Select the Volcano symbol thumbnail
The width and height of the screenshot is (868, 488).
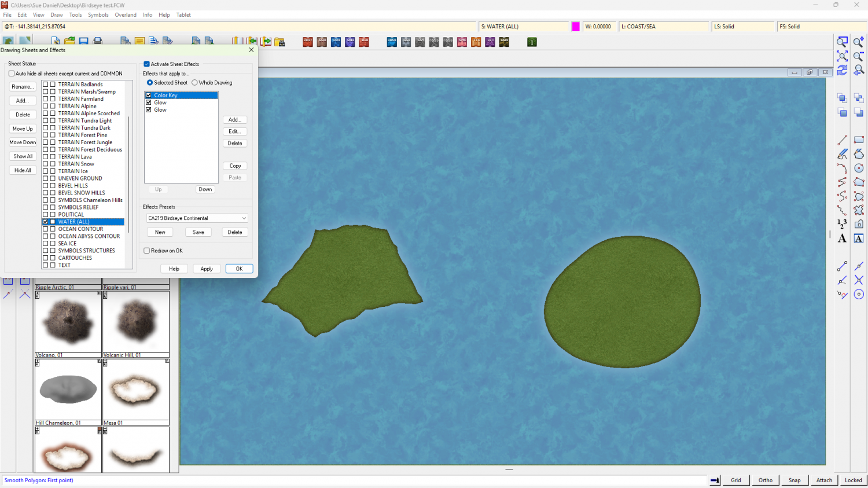(68, 322)
